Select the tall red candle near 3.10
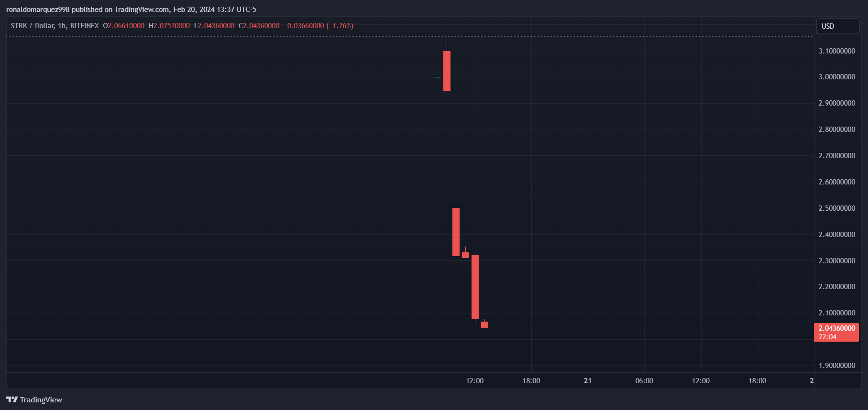The width and height of the screenshot is (868, 410). [x=447, y=71]
